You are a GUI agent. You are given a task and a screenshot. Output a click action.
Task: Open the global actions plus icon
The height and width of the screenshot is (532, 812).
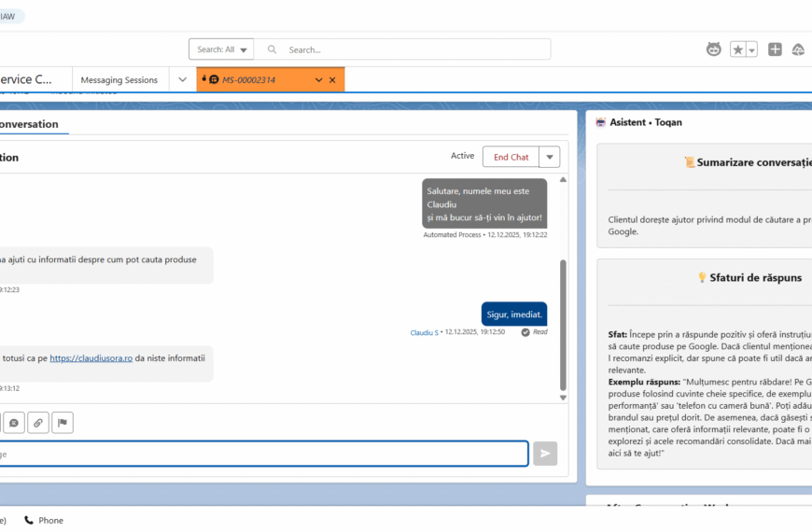775,49
